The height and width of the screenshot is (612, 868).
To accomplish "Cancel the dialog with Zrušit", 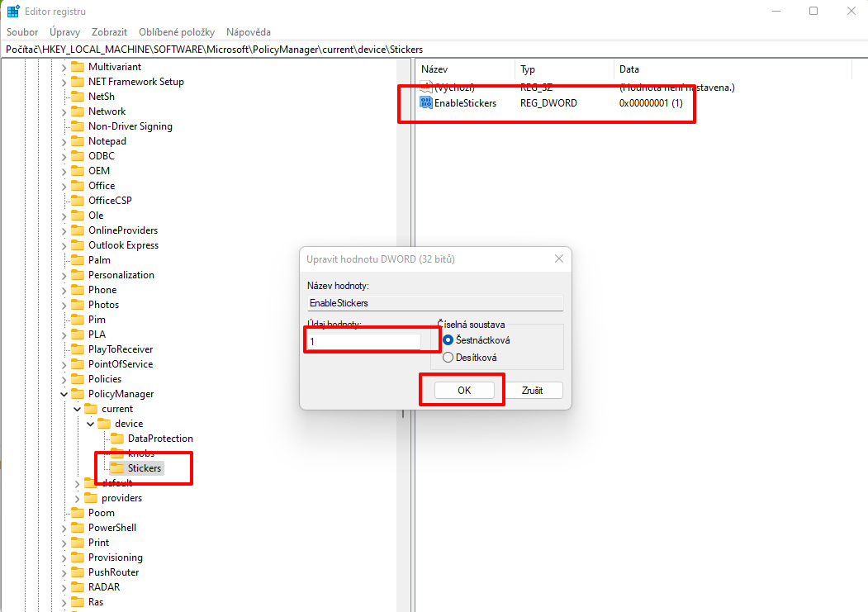I will tap(532, 390).
